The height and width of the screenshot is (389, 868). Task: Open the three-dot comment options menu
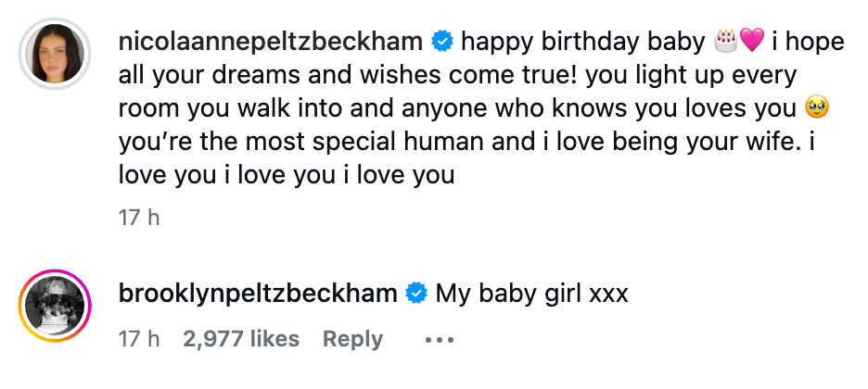[x=440, y=340]
